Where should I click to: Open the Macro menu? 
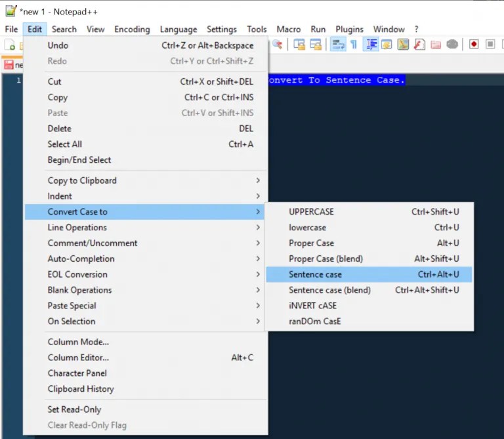tap(289, 30)
